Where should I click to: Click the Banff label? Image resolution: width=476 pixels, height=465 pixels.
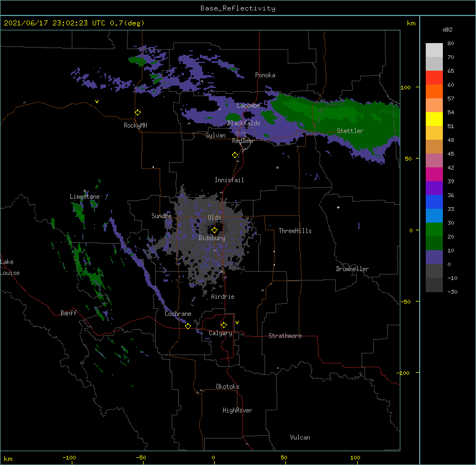68,313
